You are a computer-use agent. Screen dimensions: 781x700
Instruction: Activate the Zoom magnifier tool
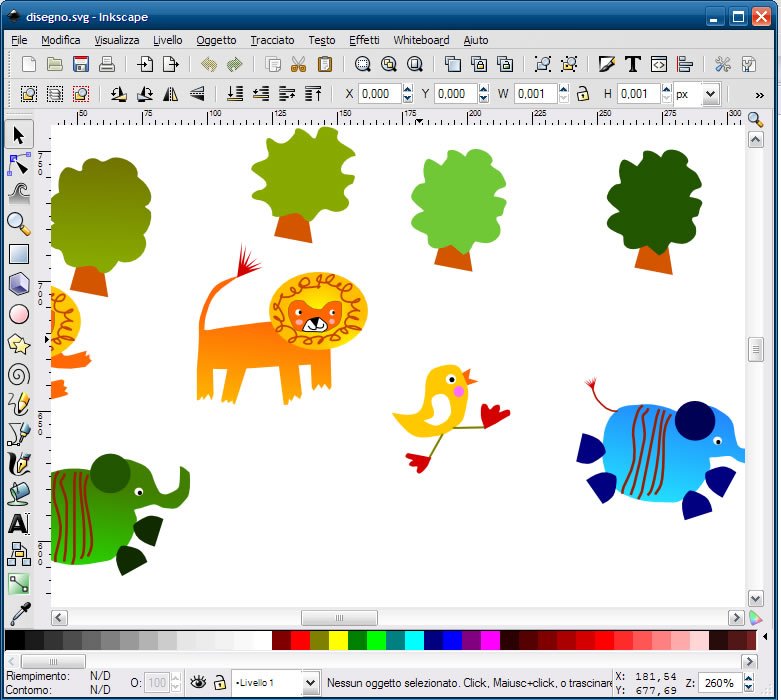(x=18, y=223)
